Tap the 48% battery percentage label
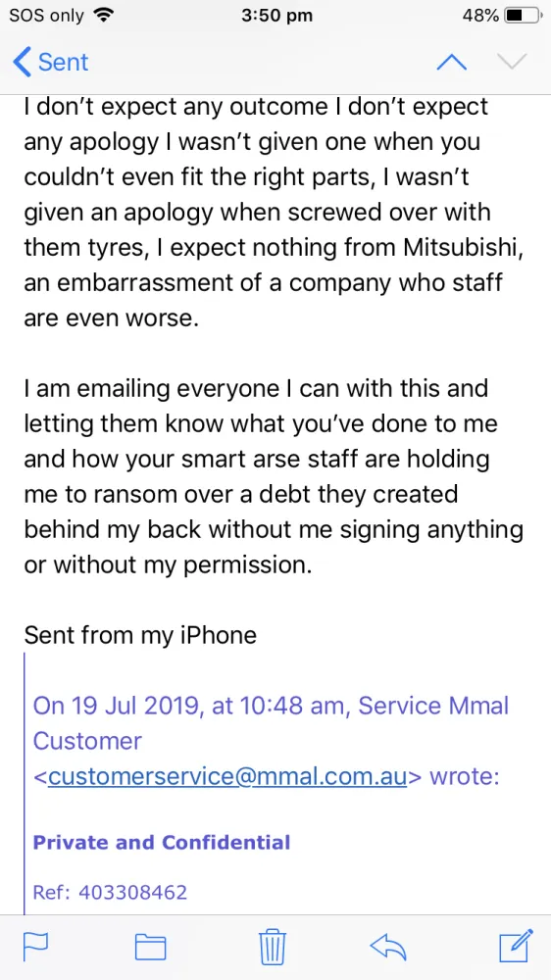551x980 pixels. tap(480, 16)
